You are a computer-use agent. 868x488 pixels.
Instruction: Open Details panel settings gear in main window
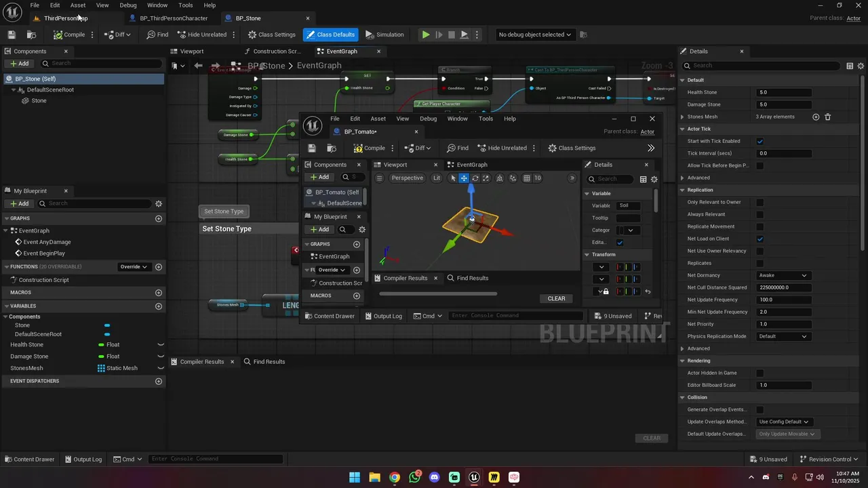click(862, 66)
